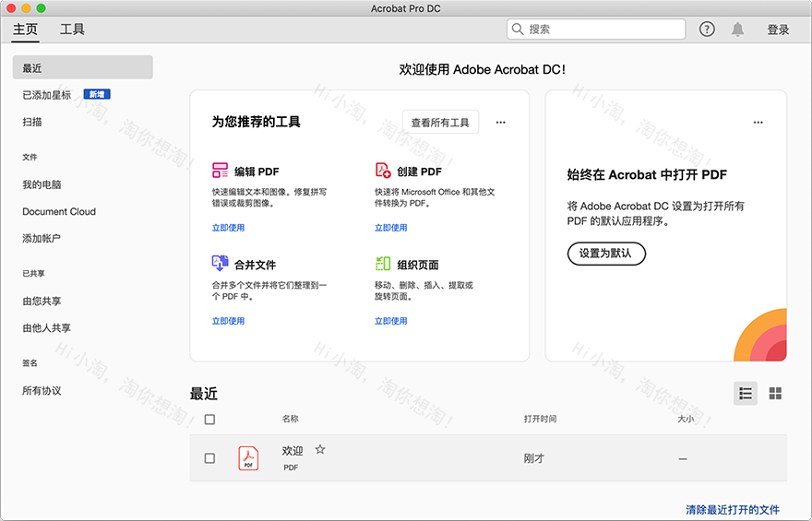Click the 欢迎 file name text
Image resolution: width=812 pixels, height=521 pixels.
click(x=293, y=451)
